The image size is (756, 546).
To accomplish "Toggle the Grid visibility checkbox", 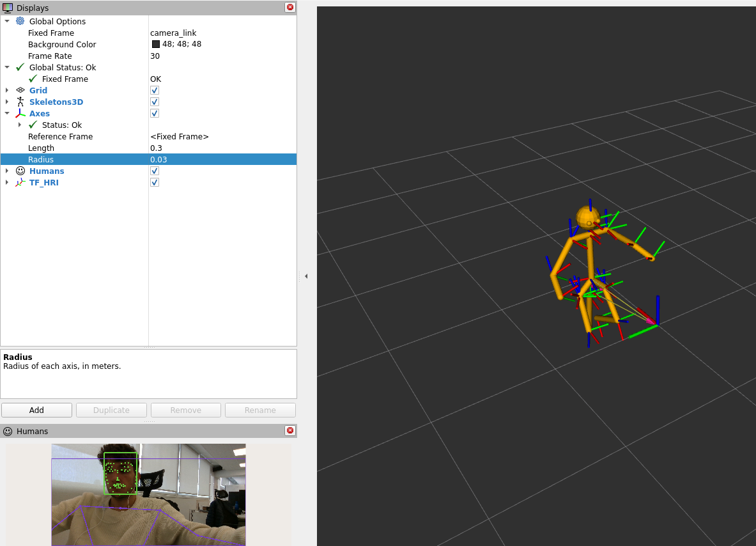I will [x=154, y=90].
